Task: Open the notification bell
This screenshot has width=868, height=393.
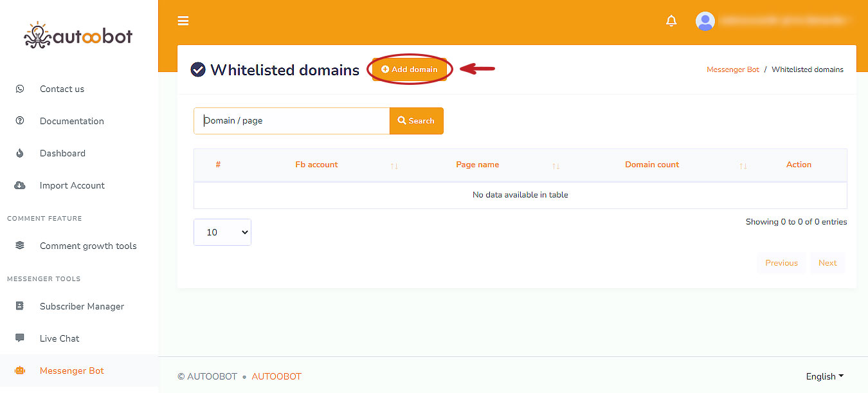Action: click(x=671, y=21)
